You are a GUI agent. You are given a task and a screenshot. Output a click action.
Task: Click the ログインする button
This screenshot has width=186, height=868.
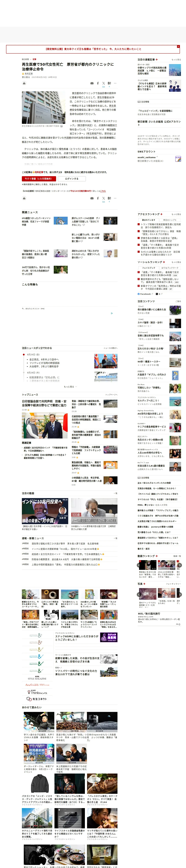[x=72, y=179]
